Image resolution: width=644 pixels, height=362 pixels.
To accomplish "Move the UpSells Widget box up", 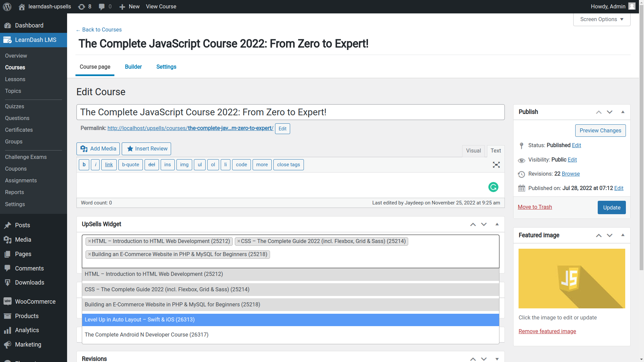I will coord(473,225).
